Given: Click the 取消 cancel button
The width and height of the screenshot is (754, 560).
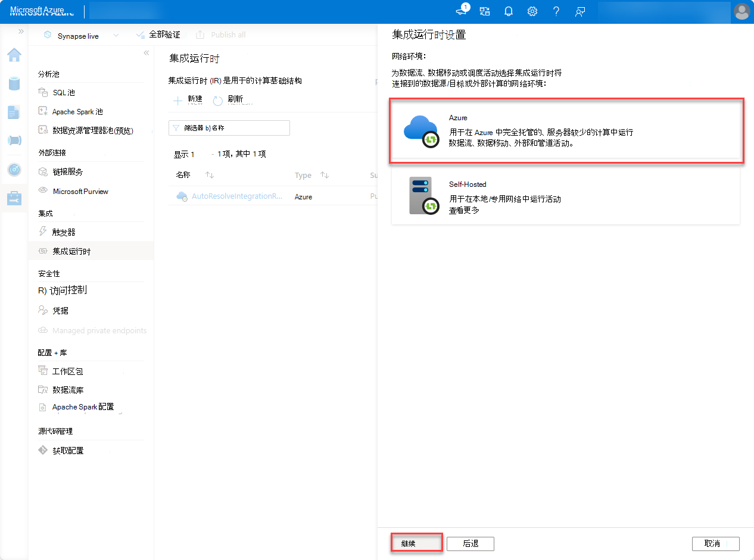Looking at the screenshot, I should click(x=716, y=544).
